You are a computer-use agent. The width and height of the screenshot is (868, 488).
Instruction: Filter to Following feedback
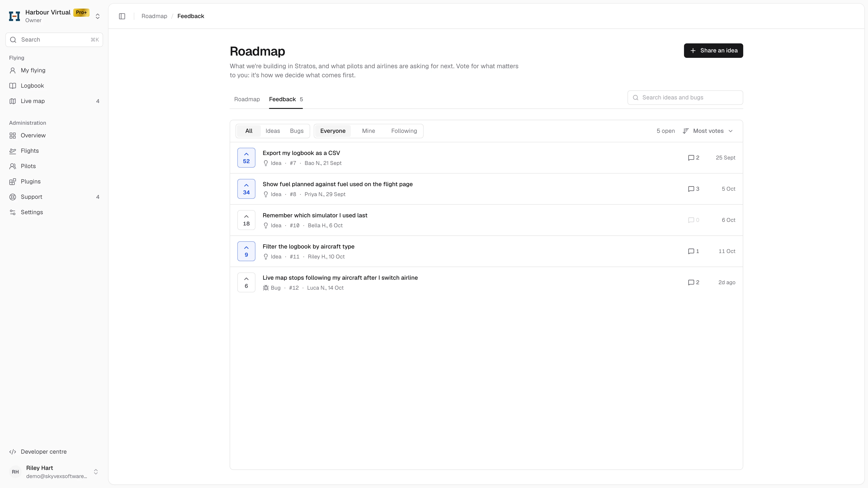click(x=404, y=131)
